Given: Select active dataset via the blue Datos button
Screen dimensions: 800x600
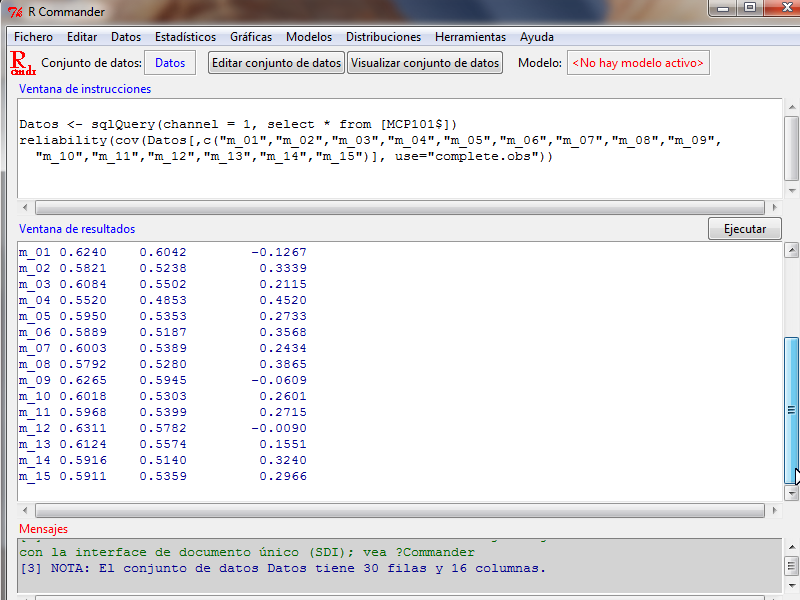Looking at the screenshot, I should (170, 63).
